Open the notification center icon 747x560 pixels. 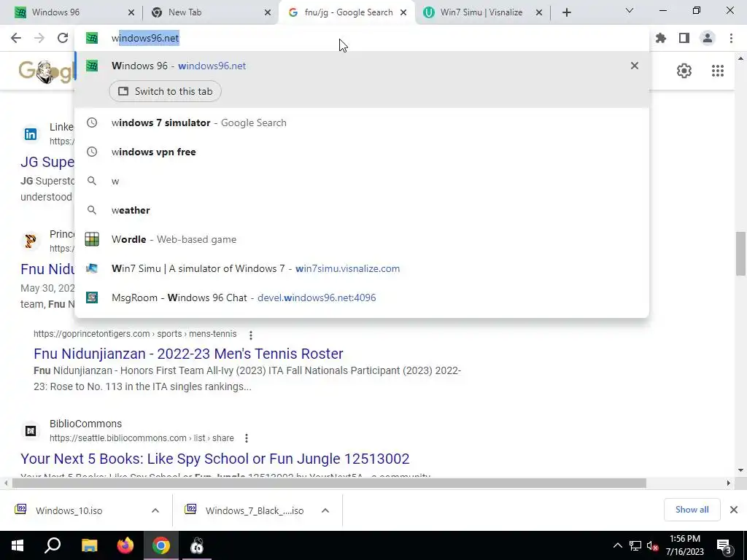pyautogui.click(x=724, y=545)
